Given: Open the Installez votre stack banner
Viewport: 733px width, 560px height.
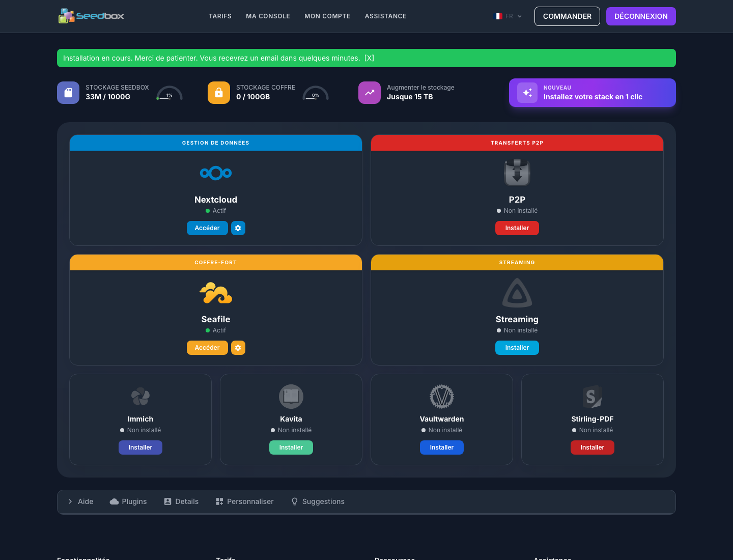Looking at the screenshot, I should point(593,93).
